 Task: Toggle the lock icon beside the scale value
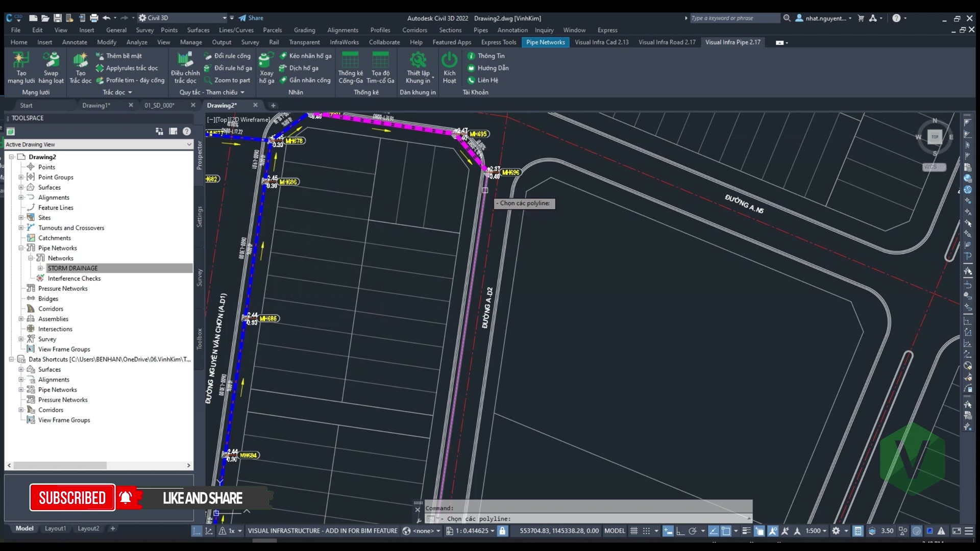(x=502, y=531)
